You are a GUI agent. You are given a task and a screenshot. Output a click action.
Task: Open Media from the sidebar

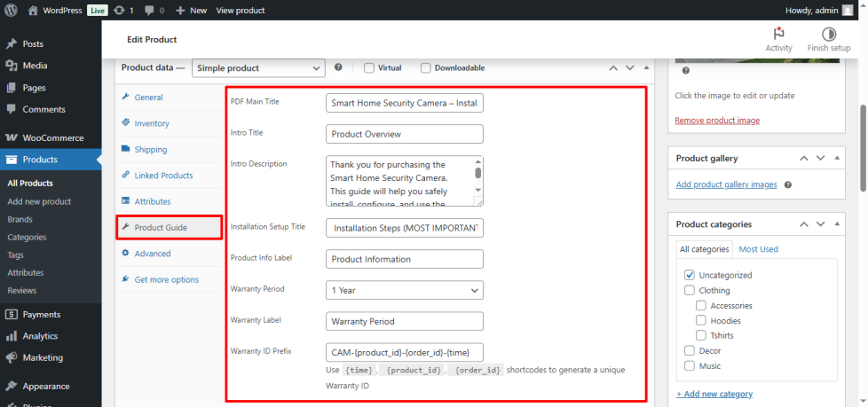click(x=36, y=66)
